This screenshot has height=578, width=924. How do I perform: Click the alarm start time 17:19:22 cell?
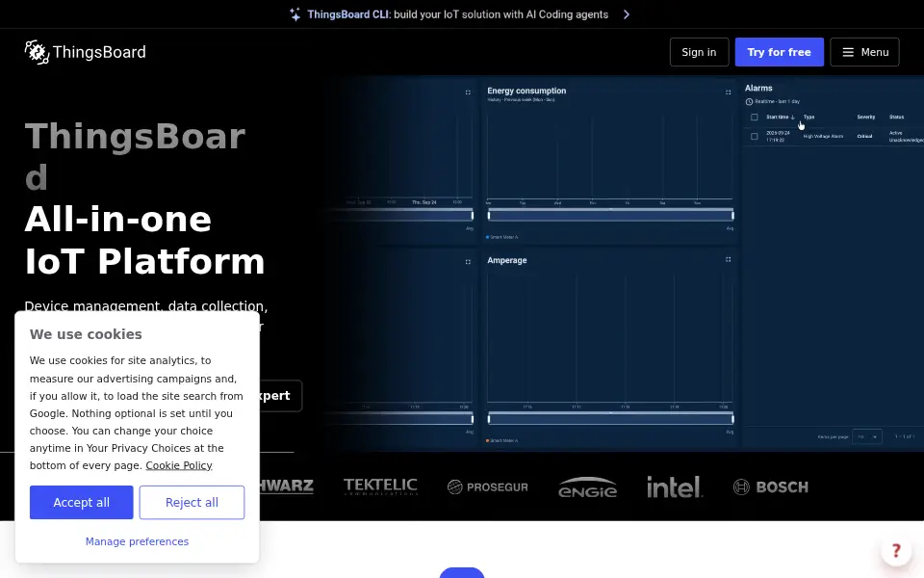(778, 136)
